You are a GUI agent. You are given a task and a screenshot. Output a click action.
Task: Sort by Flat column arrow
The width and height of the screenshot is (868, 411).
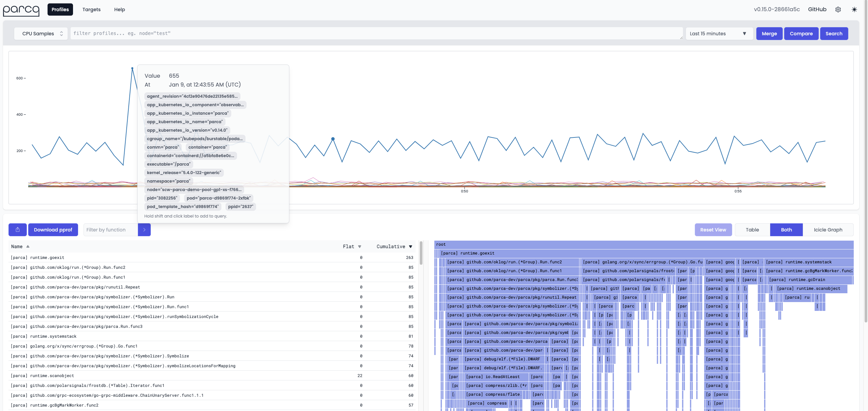[360, 246]
